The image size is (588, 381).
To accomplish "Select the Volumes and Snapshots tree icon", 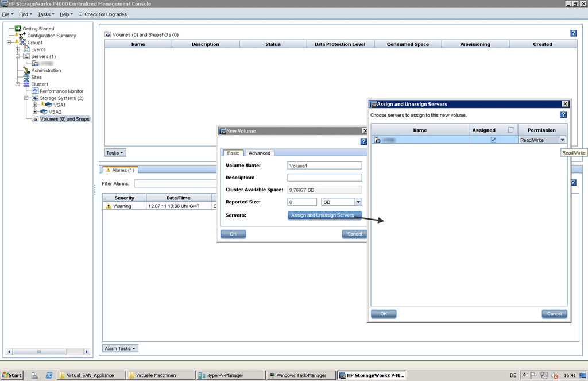I will (x=35, y=118).
